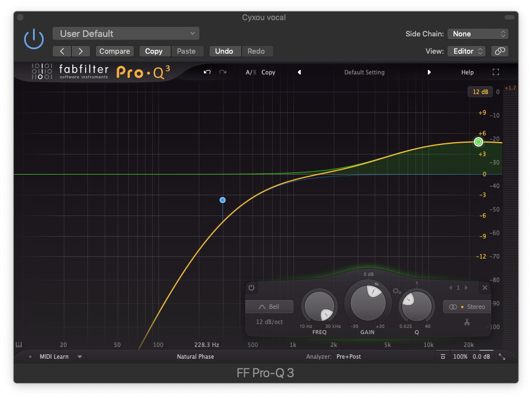Click the FabFilter redo arrow icon
Image resolution: width=532 pixels, height=399 pixels.
pos(222,72)
